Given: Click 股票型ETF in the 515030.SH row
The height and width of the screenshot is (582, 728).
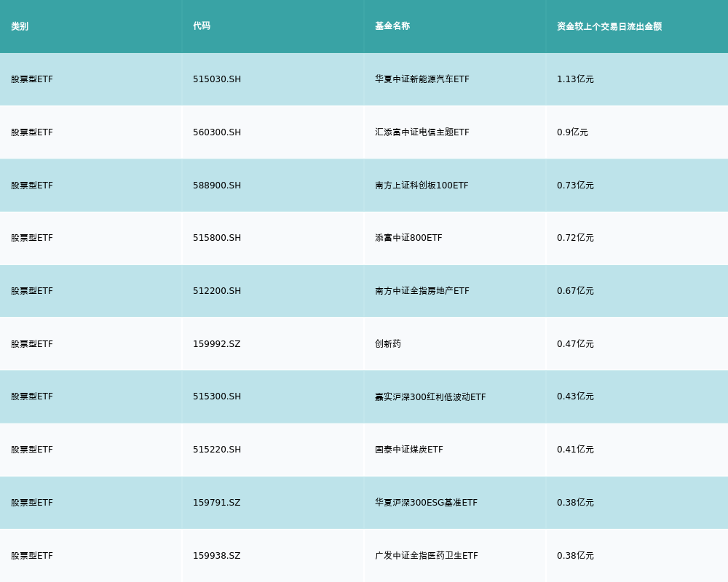Looking at the screenshot, I should 32,79.
